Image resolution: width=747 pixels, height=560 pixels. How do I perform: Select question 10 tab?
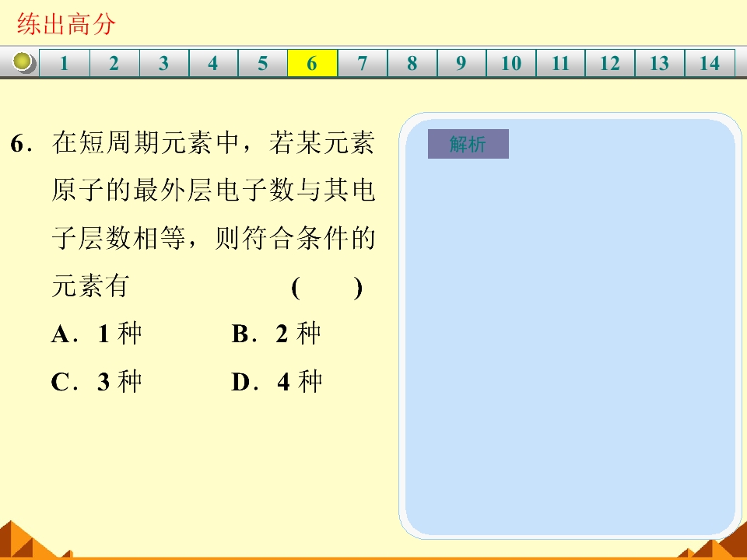511,64
